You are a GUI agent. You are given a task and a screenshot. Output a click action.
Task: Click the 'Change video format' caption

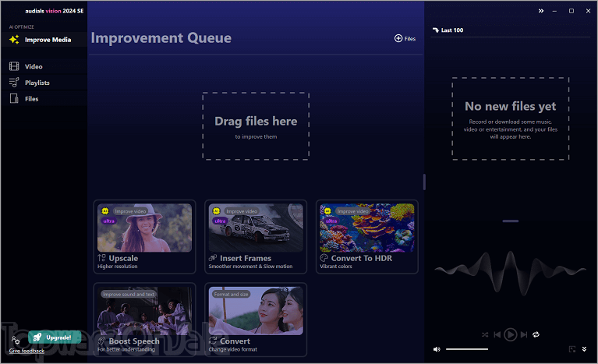pos(233,349)
